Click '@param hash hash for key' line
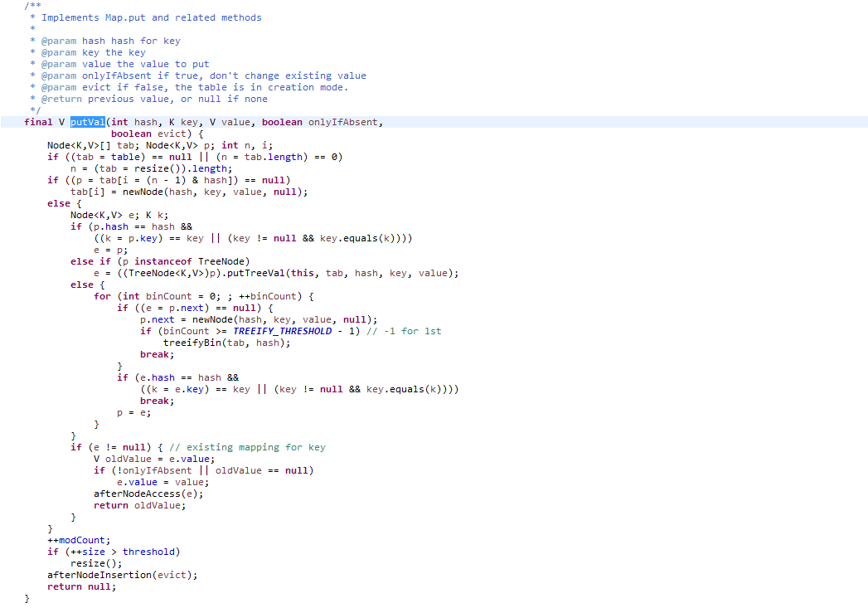 tap(110, 41)
